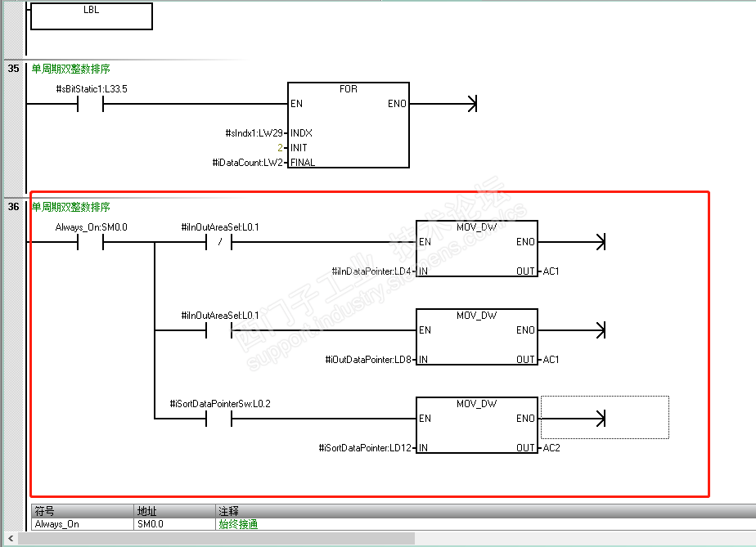The height and width of the screenshot is (547, 756).
Task: Select the SM0.0 address table cell
Action: click(174, 524)
